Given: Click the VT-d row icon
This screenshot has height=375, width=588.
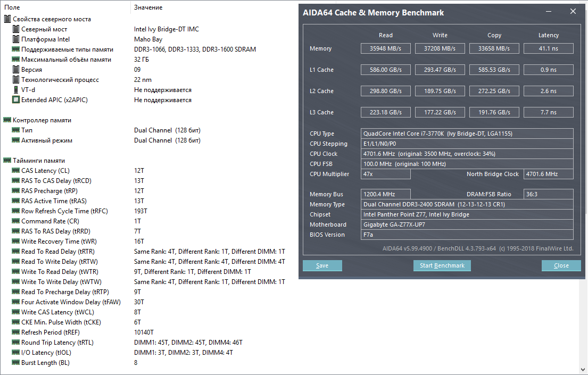Looking at the screenshot, I should (16, 89).
